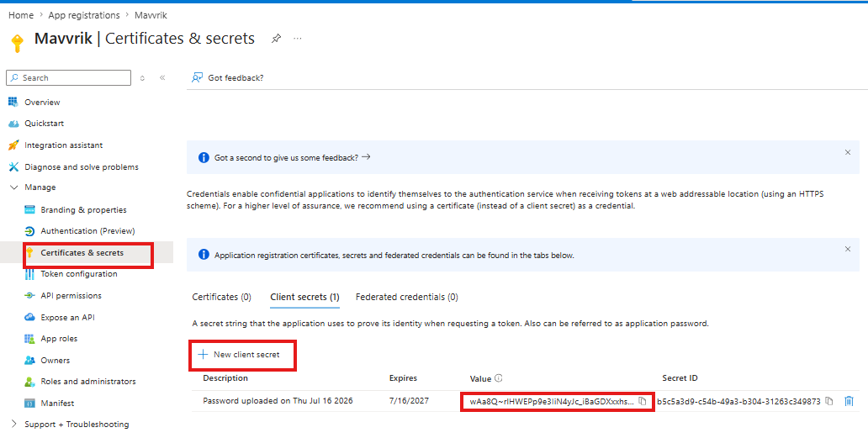The height and width of the screenshot is (438, 868).
Task: Click the Diagnose and solve problems wrench icon
Action: coord(13,166)
